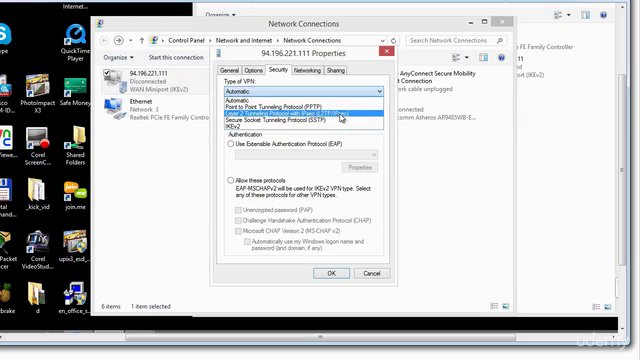Close the 94.196.221.111 Properties dialog
640x360 pixels.
(x=387, y=51)
